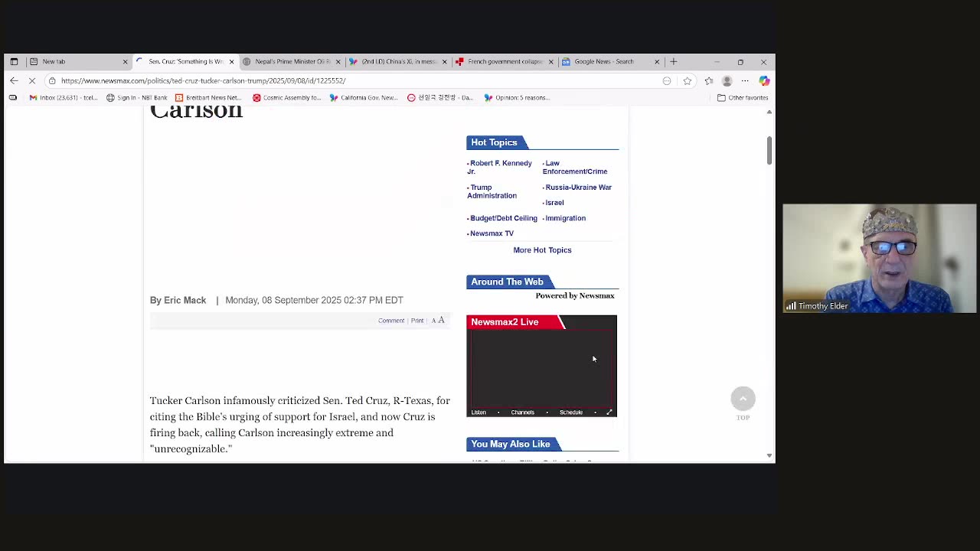Open the Opinion: 5 reasons bookmark
980x551 pixels.
click(x=517, y=97)
